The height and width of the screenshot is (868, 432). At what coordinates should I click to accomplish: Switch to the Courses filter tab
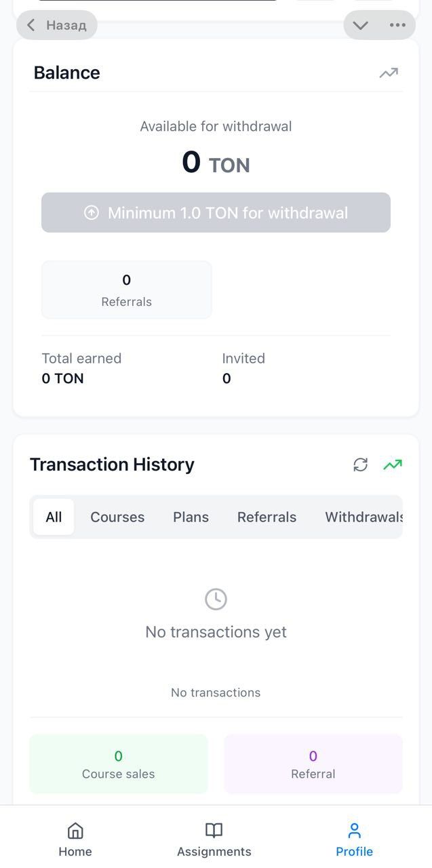117,517
